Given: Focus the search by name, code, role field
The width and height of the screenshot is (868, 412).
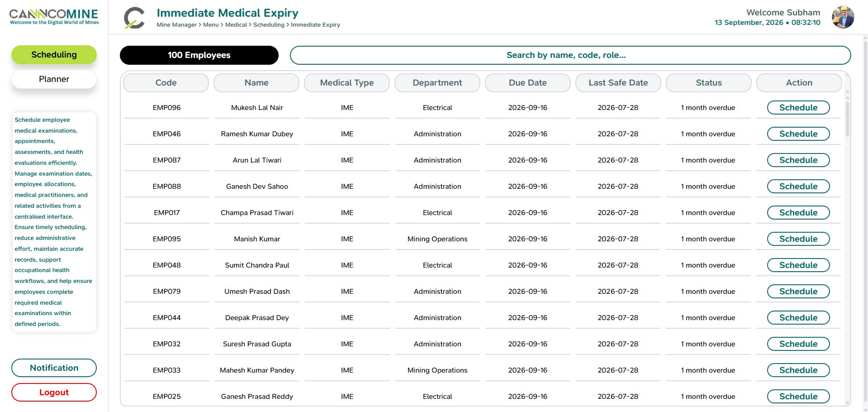Looking at the screenshot, I should tap(570, 55).
